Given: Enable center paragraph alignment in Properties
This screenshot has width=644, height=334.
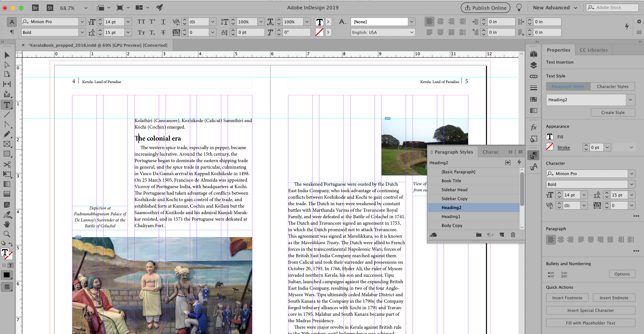Looking at the screenshot, I should pos(561,240).
